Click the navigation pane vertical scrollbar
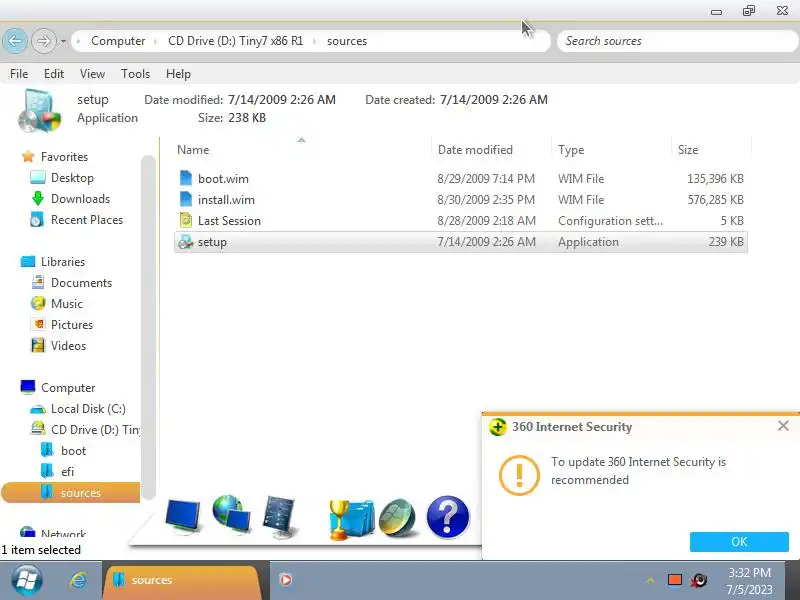 [148, 327]
